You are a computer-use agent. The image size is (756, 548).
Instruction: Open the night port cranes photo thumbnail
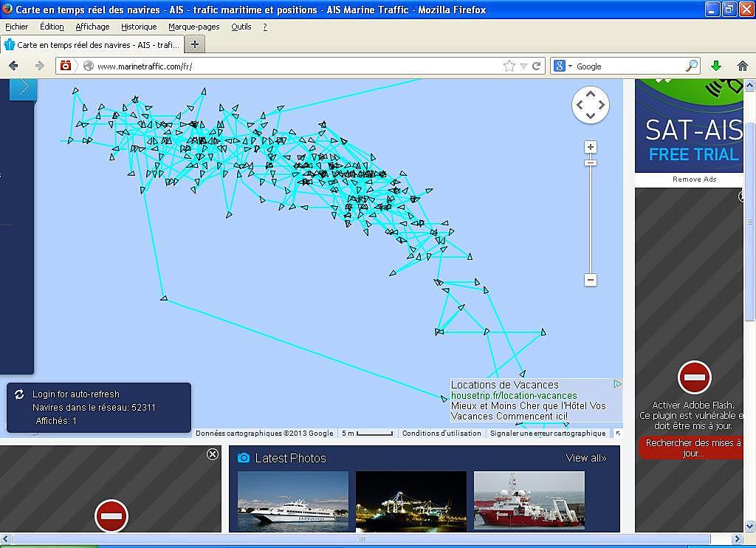pos(410,501)
